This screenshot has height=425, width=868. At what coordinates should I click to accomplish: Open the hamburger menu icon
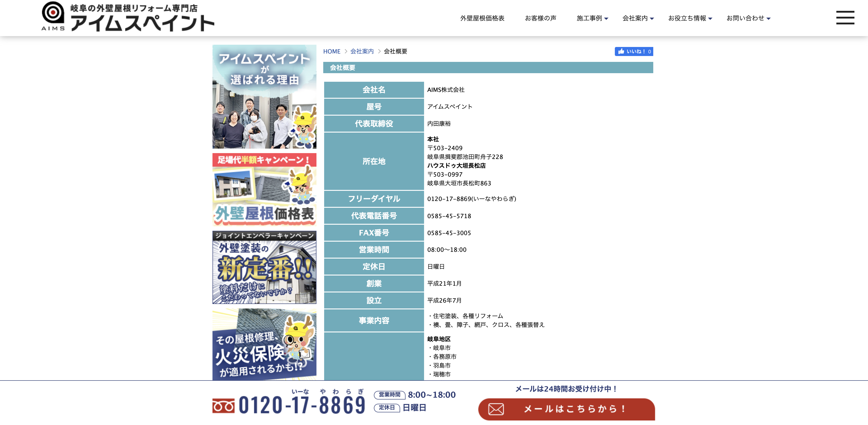(845, 17)
